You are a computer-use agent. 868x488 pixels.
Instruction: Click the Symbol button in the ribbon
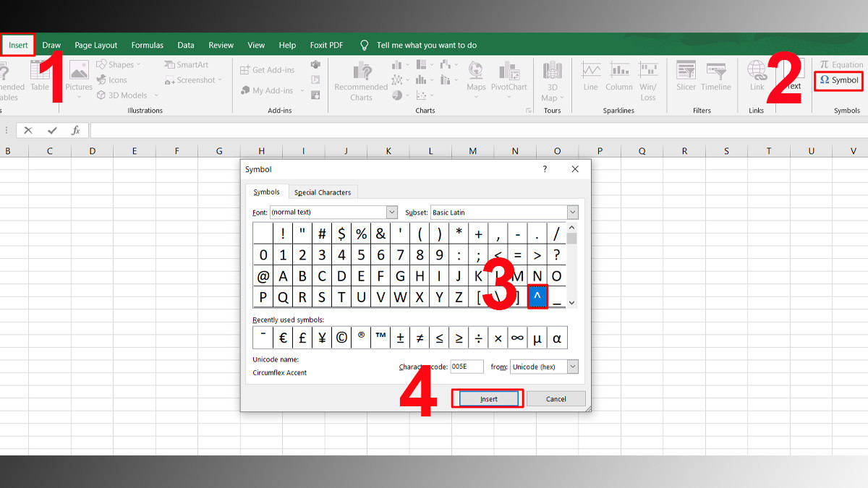[x=839, y=80]
